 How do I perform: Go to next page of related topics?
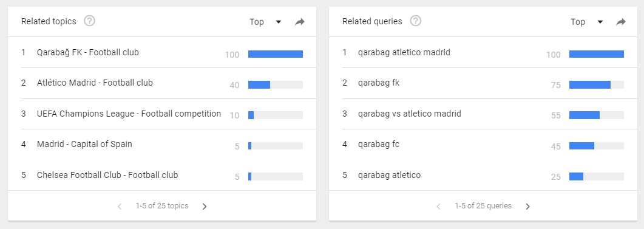[205, 207]
